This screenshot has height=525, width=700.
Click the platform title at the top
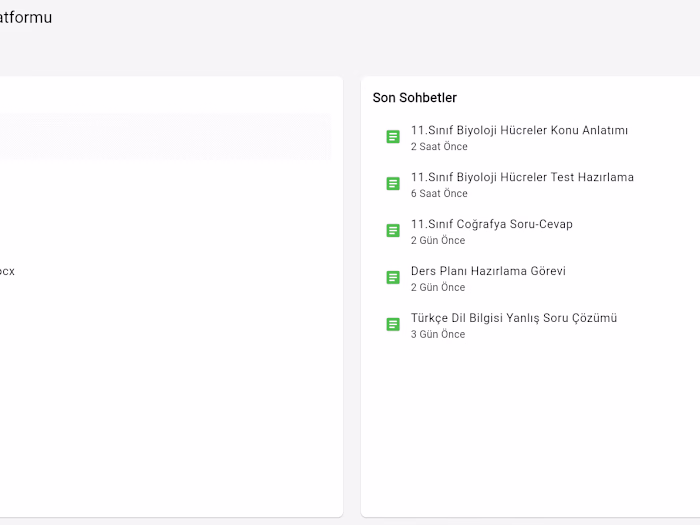pyautogui.click(x=25, y=18)
